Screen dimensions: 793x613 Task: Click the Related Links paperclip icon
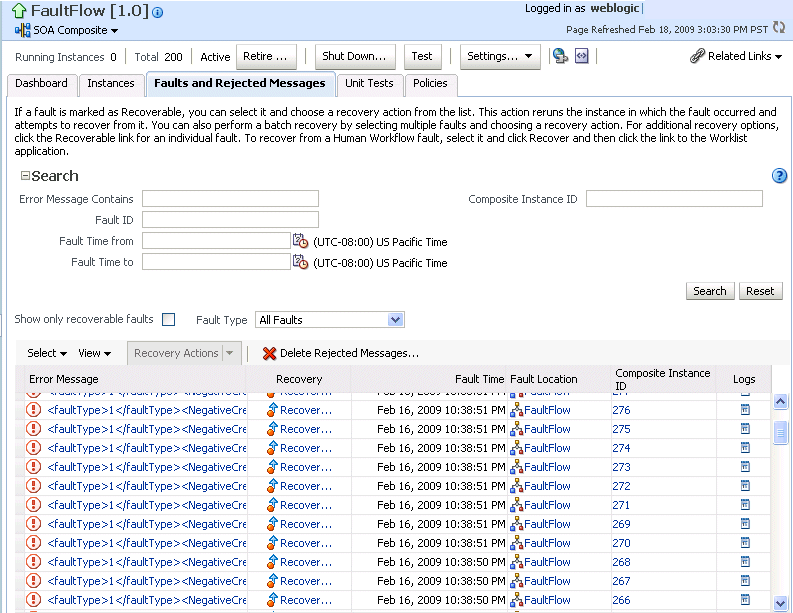[697, 56]
